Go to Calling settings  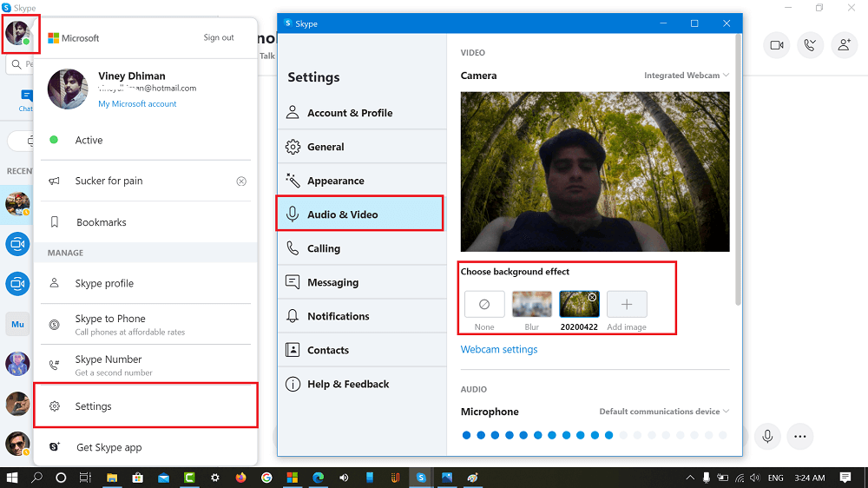pyautogui.click(x=361, y=248)
